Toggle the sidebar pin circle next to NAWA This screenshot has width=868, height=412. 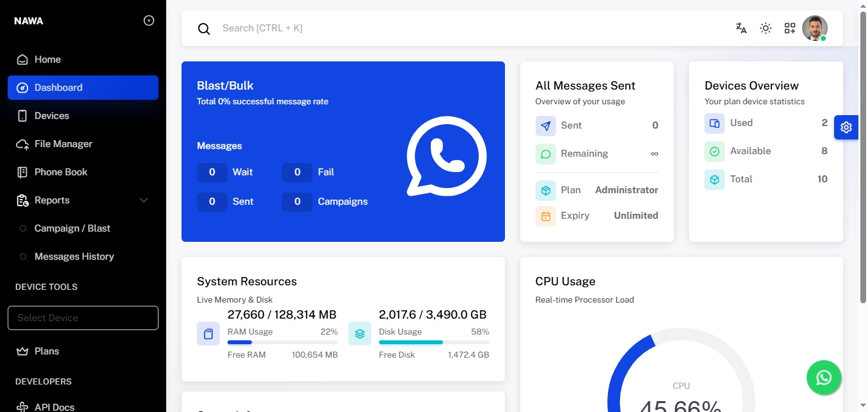[149, 20]
